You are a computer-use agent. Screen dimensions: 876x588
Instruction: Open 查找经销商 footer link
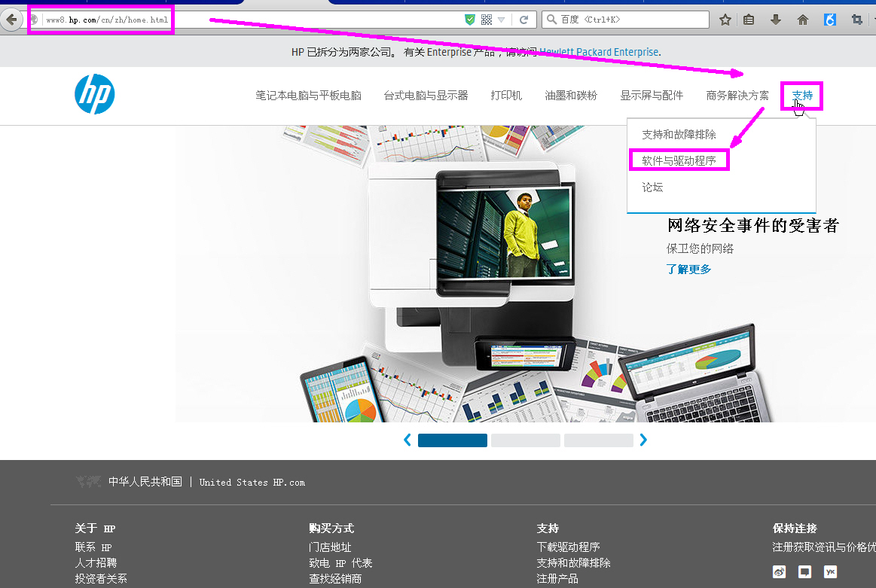[335, 578]
